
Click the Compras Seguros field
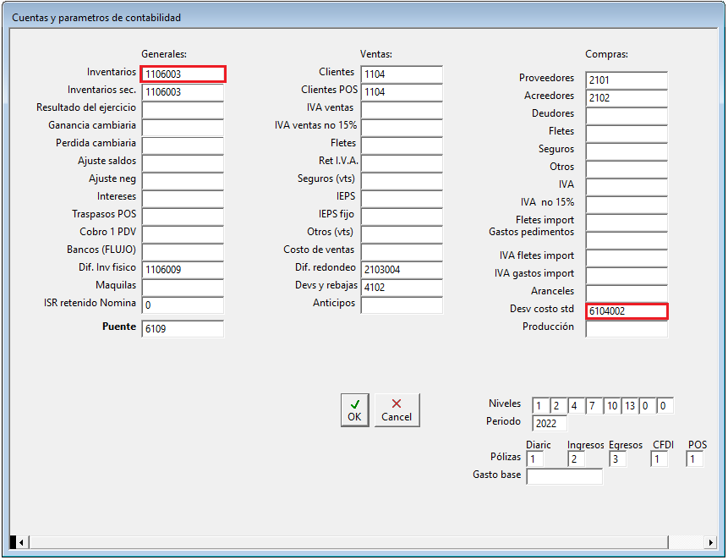[627, 151]
